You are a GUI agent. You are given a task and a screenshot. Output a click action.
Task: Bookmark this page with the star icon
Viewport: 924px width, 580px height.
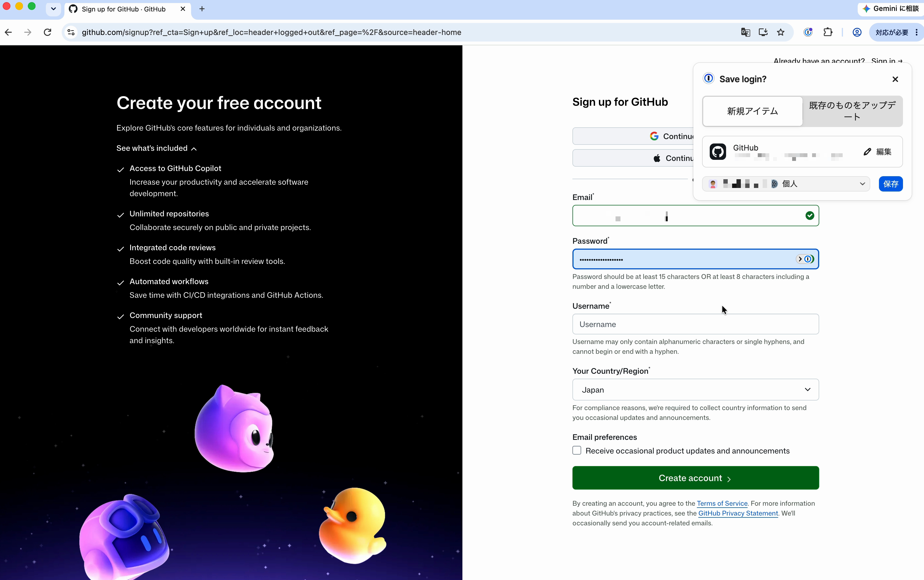click(781, 32)
